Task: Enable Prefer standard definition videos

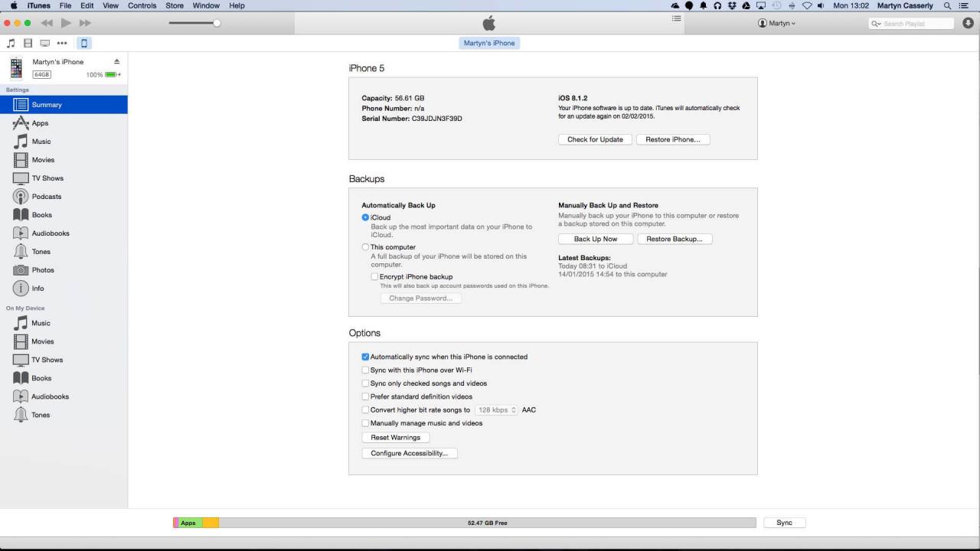Action: click(366, 396)
